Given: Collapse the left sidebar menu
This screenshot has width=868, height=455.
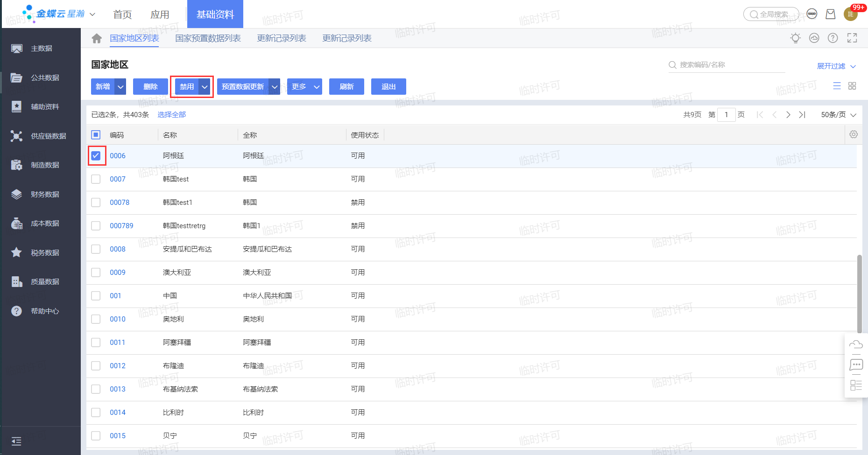Looking at the screenshot, I should (x=16, y=441).
